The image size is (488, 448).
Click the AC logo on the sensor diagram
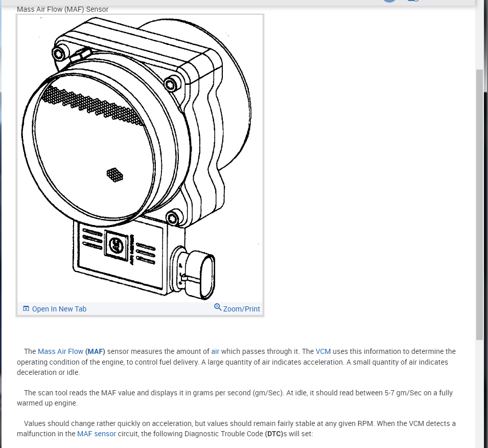(x=116, y=246)
